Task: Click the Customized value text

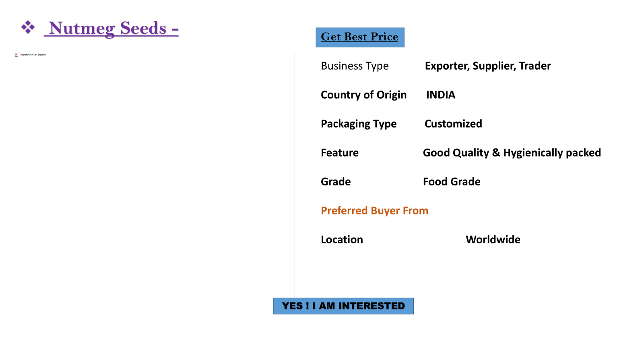Action: point(453,124)
